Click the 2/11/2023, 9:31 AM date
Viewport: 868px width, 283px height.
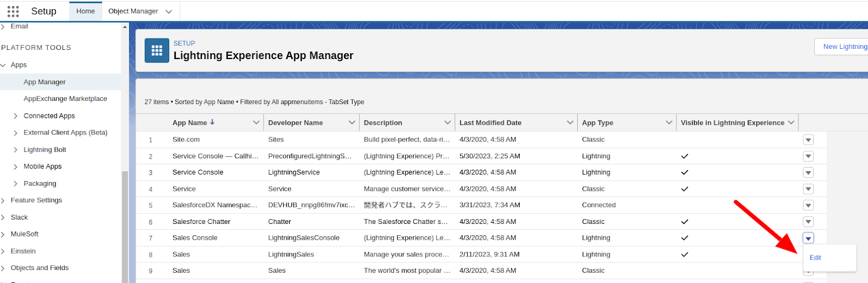point(489,254)
